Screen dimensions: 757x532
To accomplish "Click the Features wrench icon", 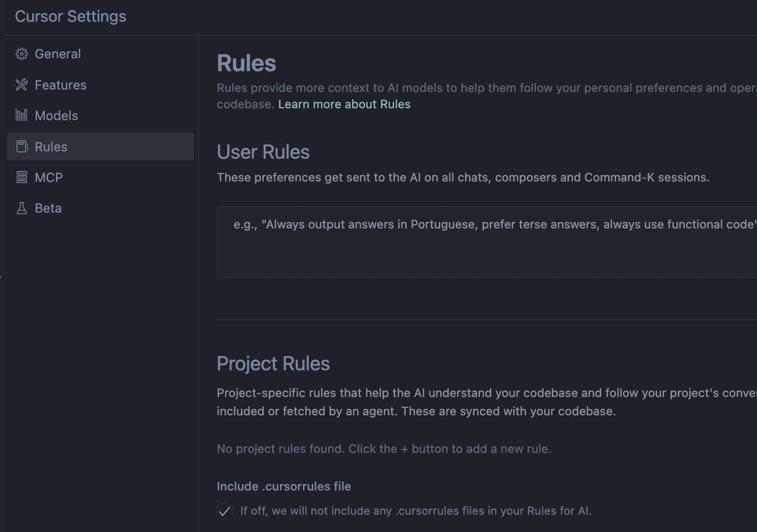I will (x=22, y=85).
